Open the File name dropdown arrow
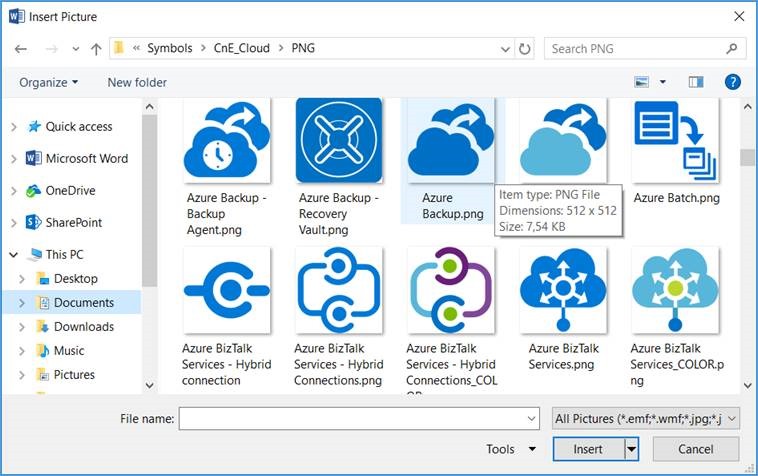 (532, 418)
